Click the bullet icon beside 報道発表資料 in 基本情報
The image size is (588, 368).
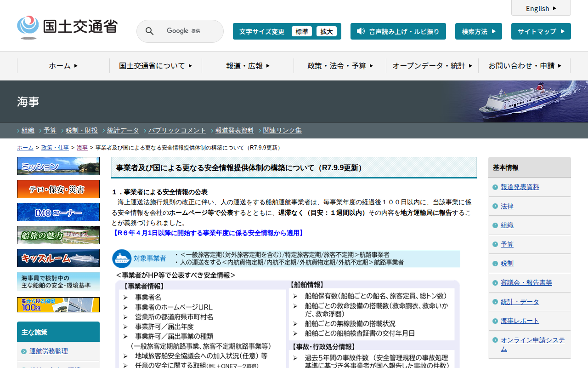pos(495,187)
